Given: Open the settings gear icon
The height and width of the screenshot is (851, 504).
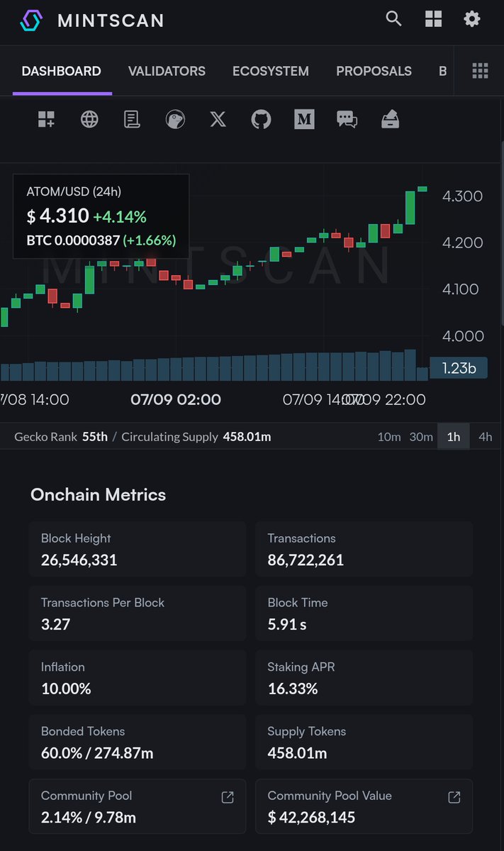Looking at the screenshot, I should pyautogui.click(x=472, y=19).
